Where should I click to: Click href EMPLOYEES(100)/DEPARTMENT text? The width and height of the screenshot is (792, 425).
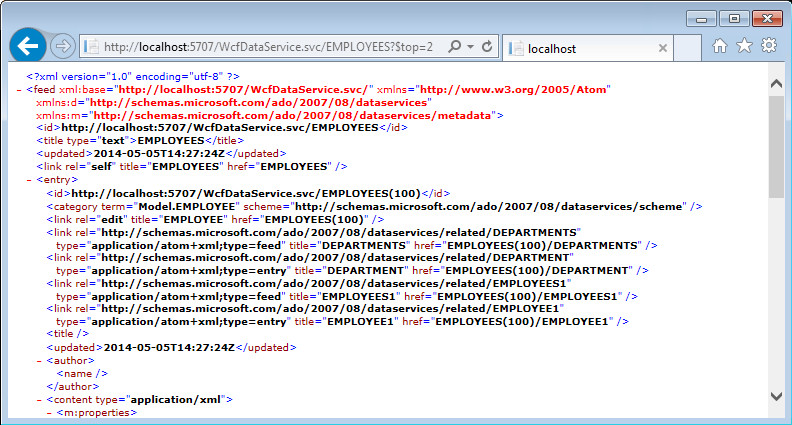pos(538,271)
